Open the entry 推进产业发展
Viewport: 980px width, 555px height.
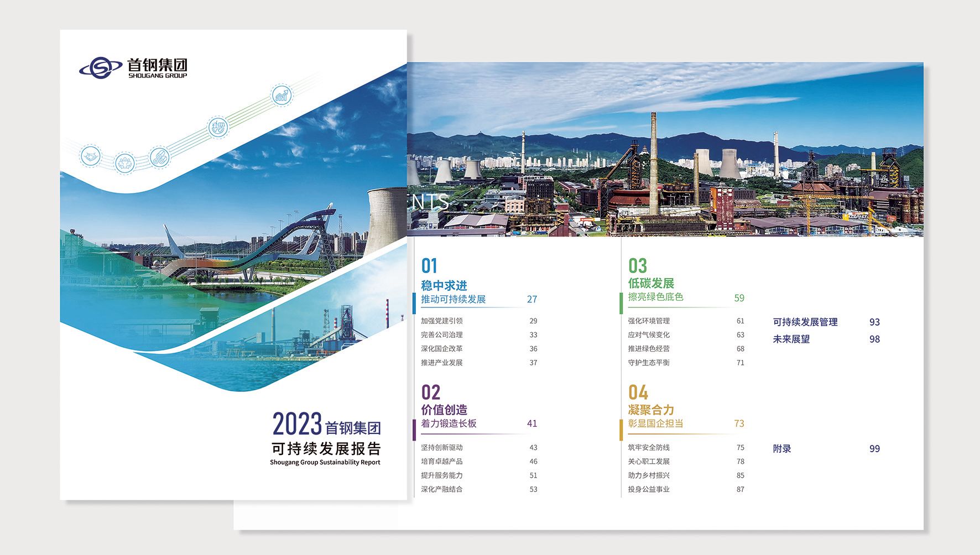click(x=442, y=363)
